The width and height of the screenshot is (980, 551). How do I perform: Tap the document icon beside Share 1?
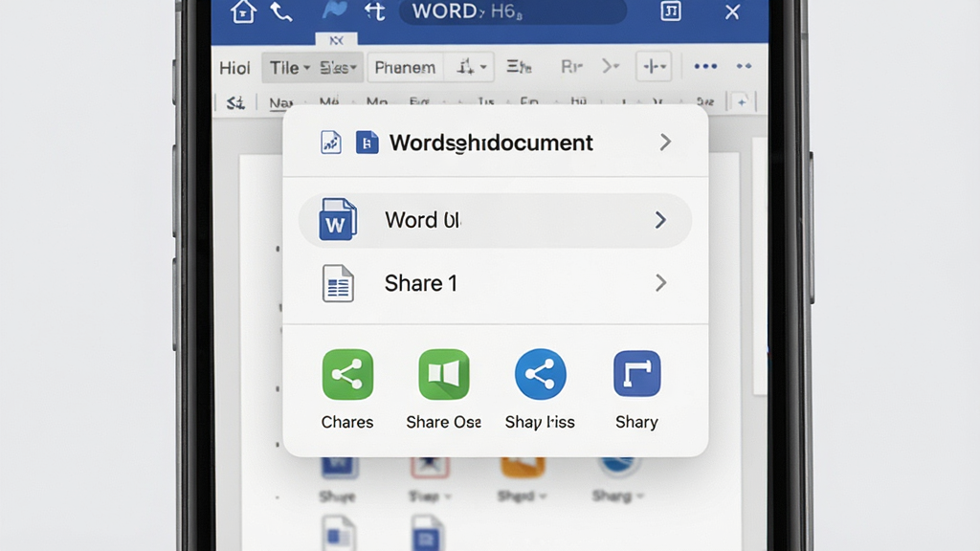pyautogui.click(x=338, y=283)
